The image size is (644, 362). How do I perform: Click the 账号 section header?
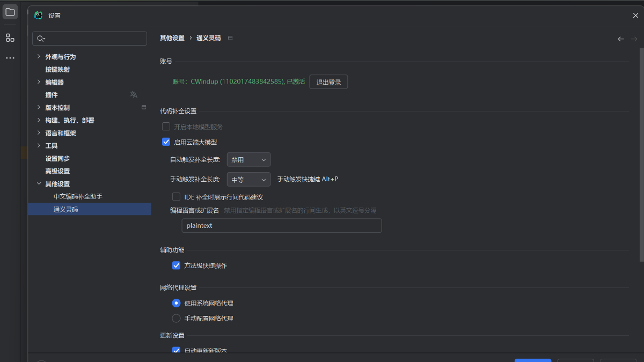(x=166, y=61)
